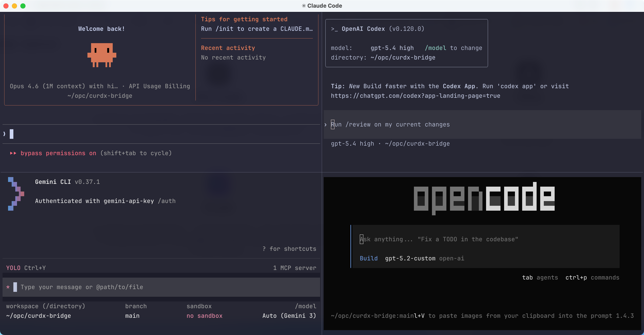Image resolution: width=644 pixels, height=335 pixels.
Task: Select the Build agent label in opencode
Action: 368,258
